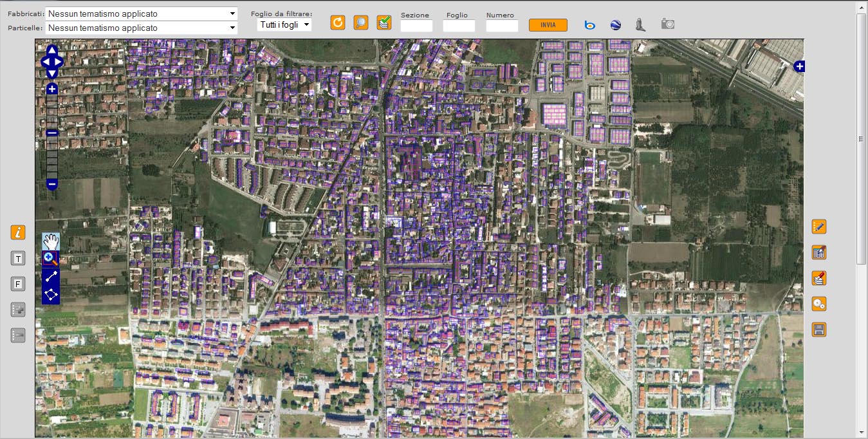Focus the Foglio input field

459,26
